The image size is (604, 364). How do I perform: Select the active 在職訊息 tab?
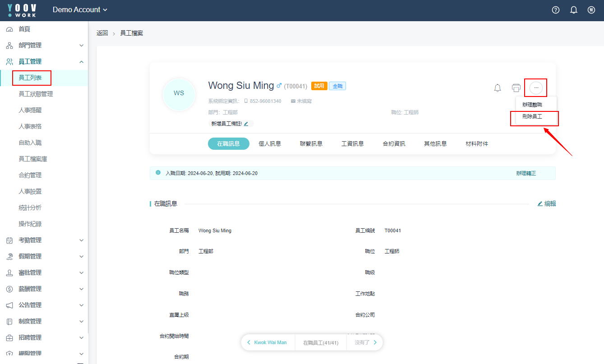229,144
